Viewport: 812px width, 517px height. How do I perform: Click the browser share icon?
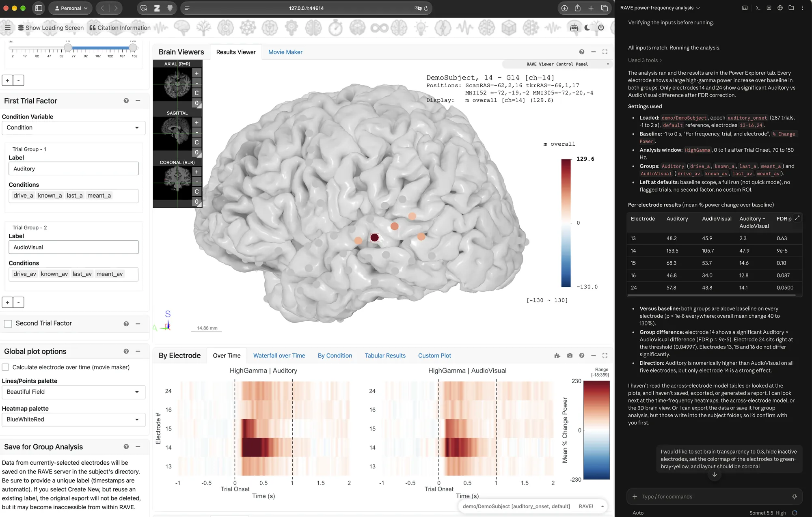click(x=577, y=8)
